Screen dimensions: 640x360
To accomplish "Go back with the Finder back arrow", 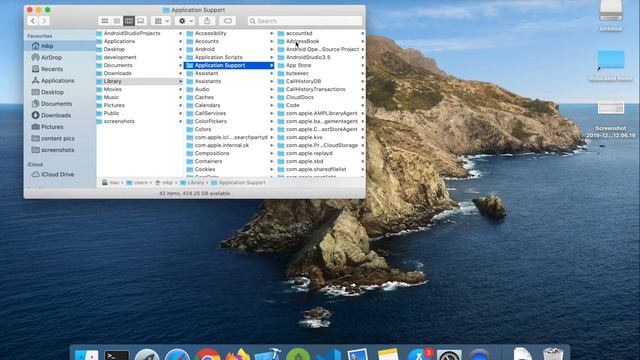I will pyautogui.click(x=33, y=21).
